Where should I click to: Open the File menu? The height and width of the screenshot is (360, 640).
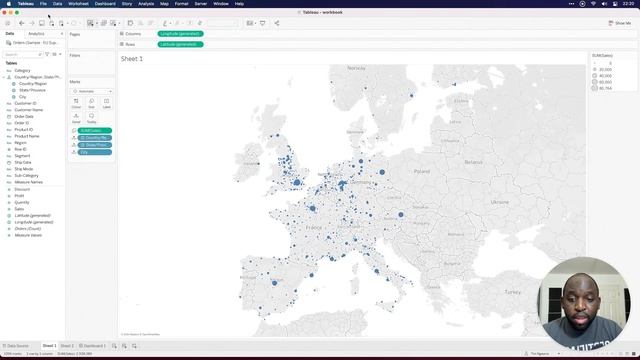tap(43, 4)
